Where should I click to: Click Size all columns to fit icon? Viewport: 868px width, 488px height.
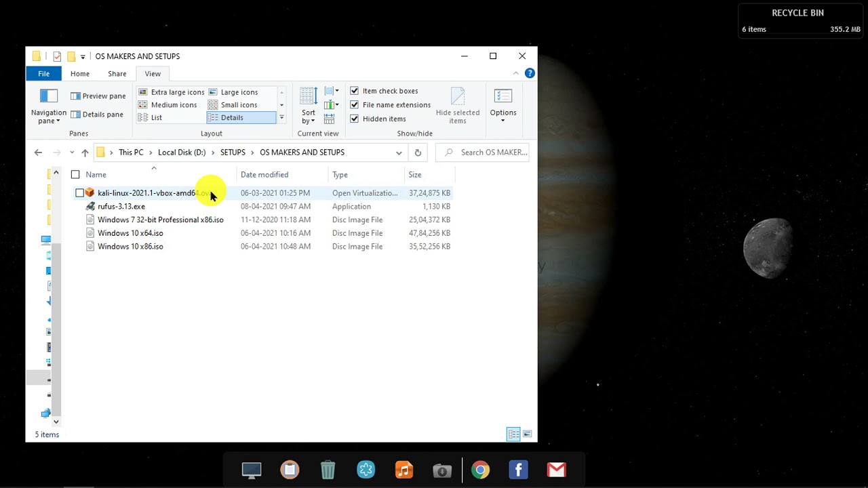click(x=330, y=119)
